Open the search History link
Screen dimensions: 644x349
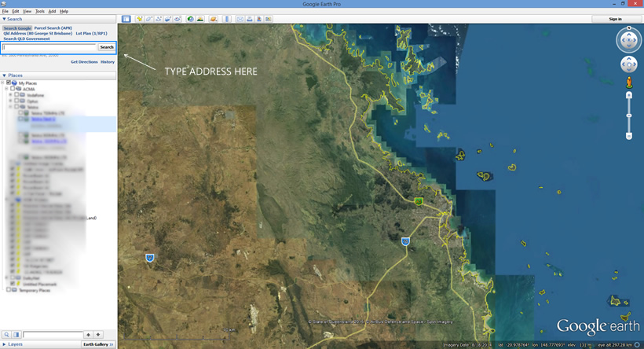tap(108, 62)
